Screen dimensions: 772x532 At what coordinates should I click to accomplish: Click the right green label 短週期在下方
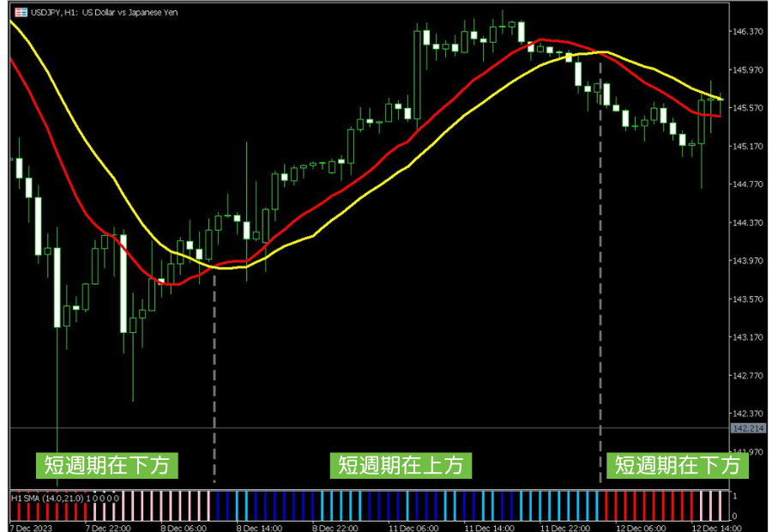click(x=678, y=465)
